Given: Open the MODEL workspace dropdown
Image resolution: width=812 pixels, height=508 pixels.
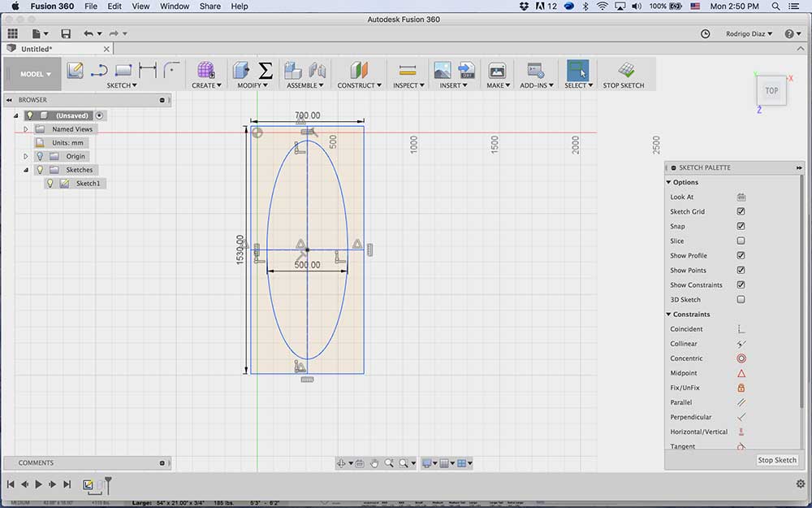Looking at the screenshot, I should (x=35, y=74).
